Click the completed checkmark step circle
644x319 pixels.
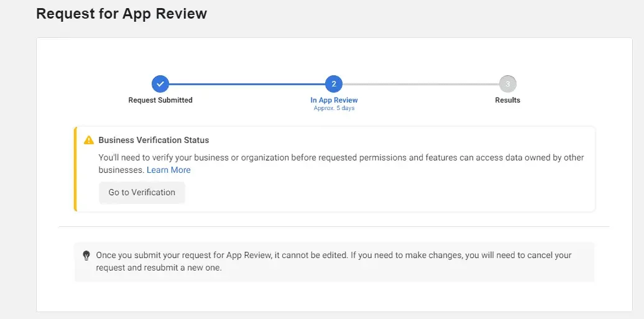[160, 84]
